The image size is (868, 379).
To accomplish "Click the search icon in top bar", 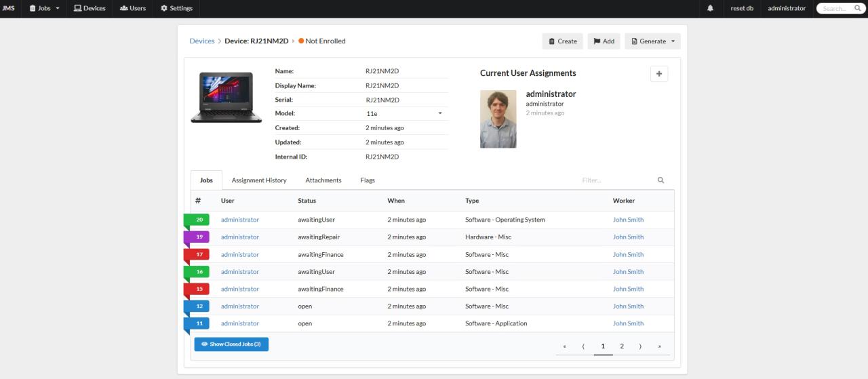I will pyautogui.click(x=857, y=8).
